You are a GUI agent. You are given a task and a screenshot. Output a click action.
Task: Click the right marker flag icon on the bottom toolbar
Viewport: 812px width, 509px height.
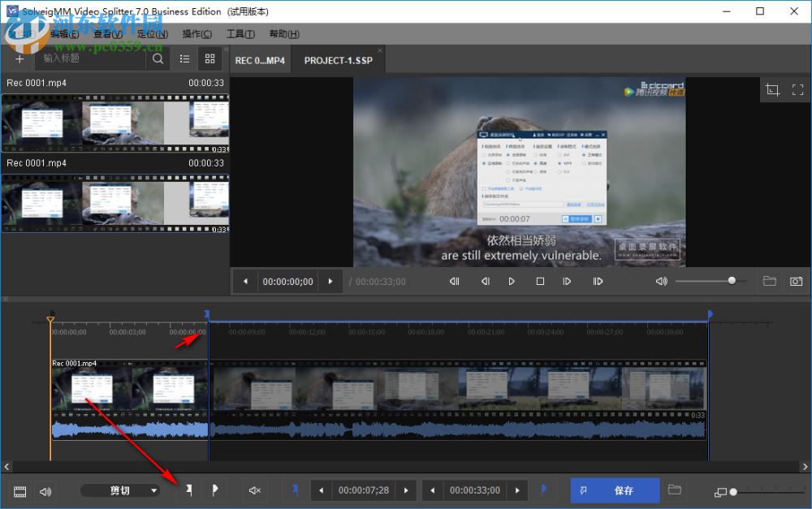215,490
